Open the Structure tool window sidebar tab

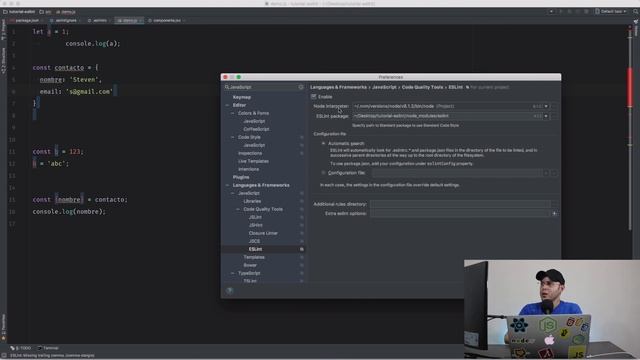point(3,60)
